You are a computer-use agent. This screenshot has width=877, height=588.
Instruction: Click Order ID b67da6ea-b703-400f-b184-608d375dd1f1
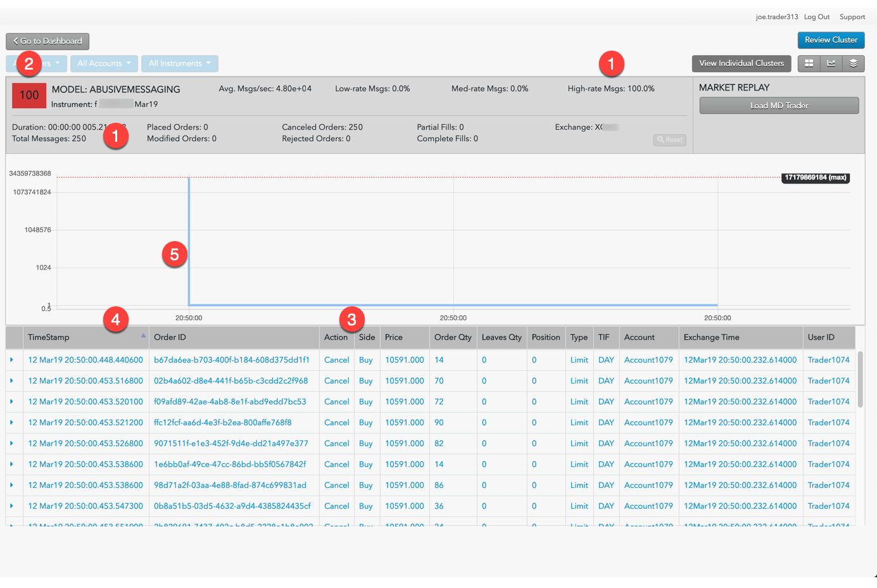coord(232,360)
